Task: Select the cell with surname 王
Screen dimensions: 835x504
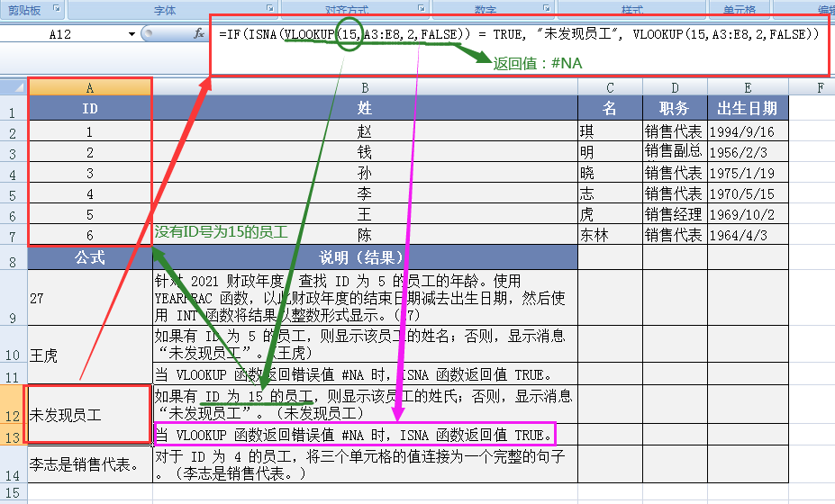Action: coord(365,214)
